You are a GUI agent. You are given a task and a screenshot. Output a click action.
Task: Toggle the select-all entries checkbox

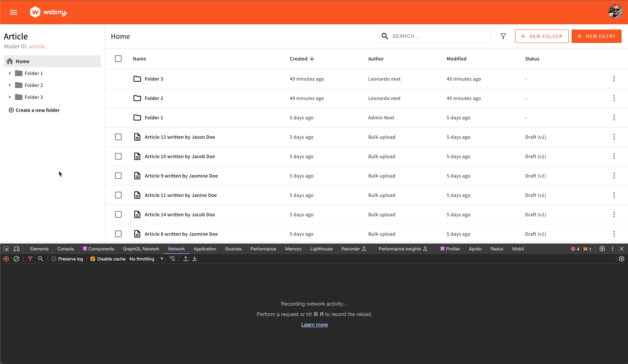click(x=118, y=59)
